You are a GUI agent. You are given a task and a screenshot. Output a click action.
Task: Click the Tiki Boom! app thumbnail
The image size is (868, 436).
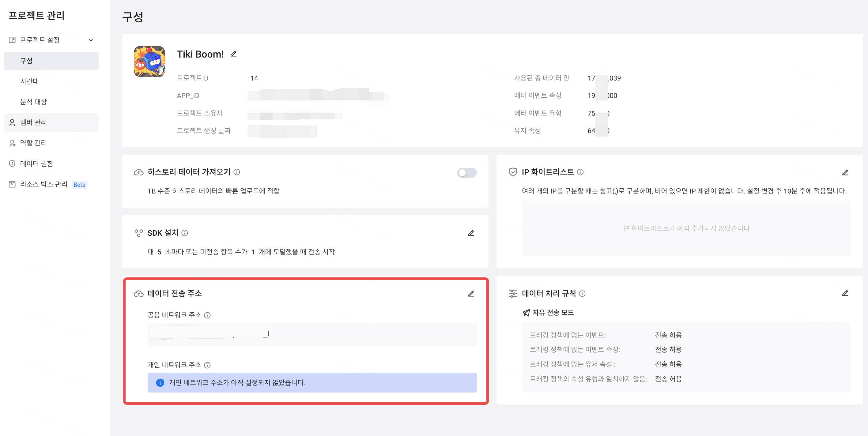(149, 62)
